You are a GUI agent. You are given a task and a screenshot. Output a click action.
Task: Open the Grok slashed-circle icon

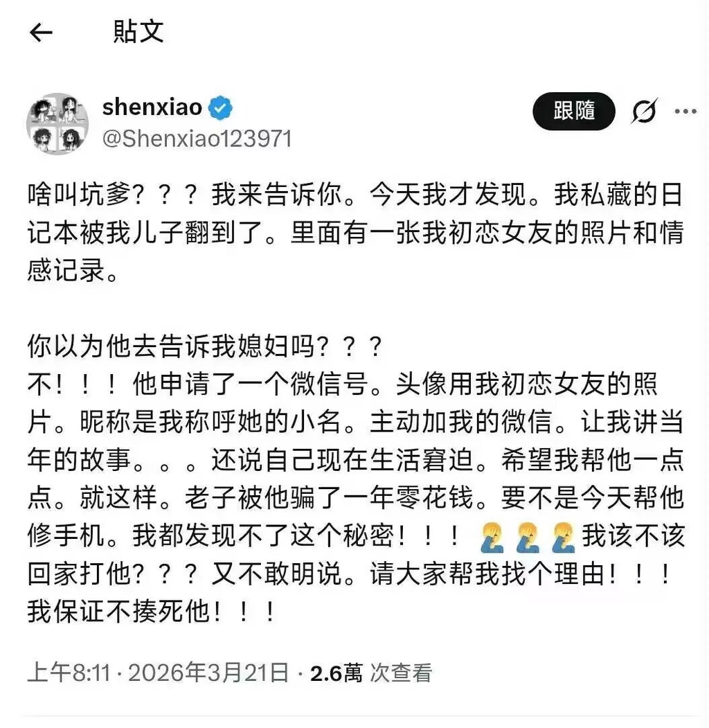pos(645,111)
